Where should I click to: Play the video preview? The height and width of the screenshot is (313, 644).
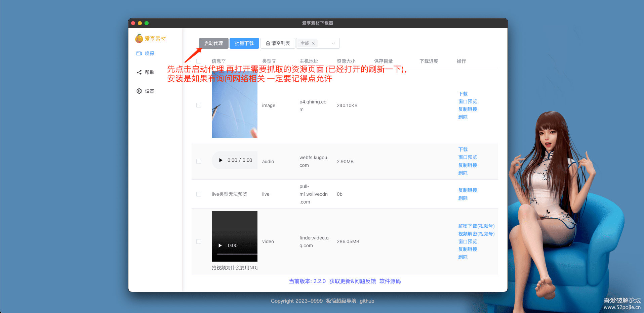[220, 245]
